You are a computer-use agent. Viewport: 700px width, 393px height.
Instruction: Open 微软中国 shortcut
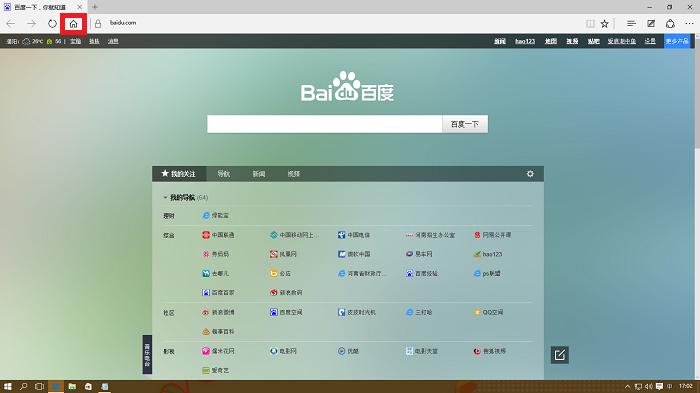[354, 254]
